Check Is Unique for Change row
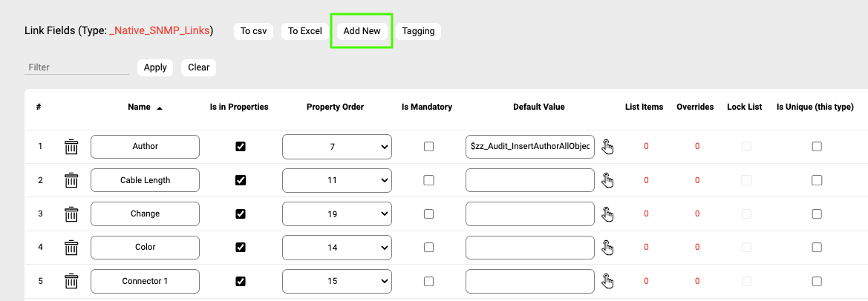 [817, 214]
